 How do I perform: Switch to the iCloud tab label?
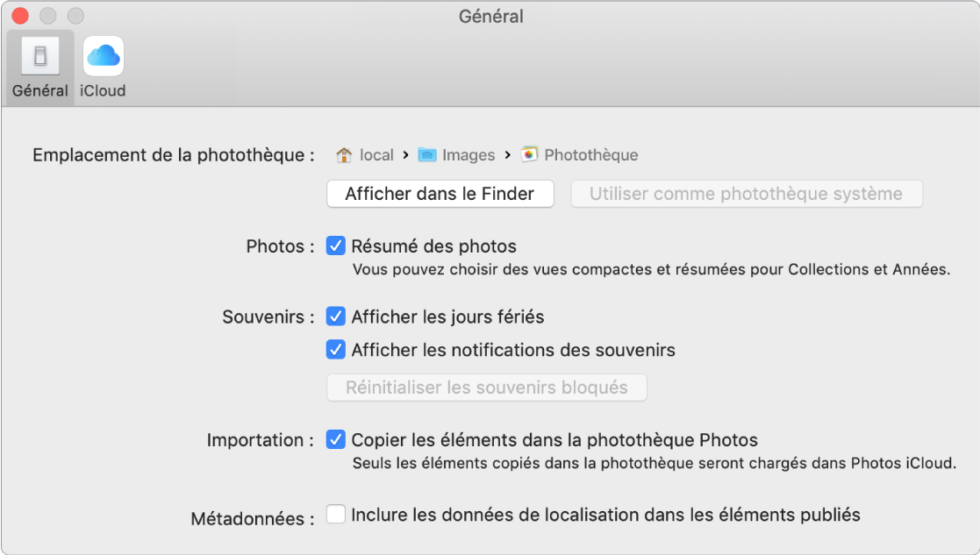pyautogui.click(x=103, y=90)
